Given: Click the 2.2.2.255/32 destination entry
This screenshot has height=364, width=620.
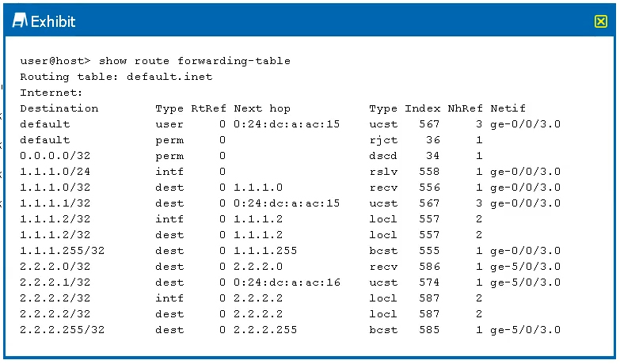Looking at the screenshot, I should (63, 330).
